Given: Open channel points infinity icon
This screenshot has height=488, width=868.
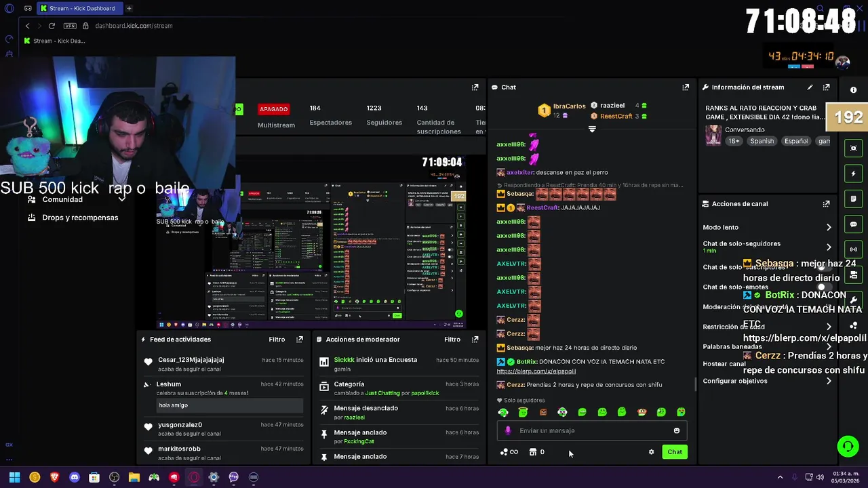Looking at the screenshot, I should [x=509, y=452].
